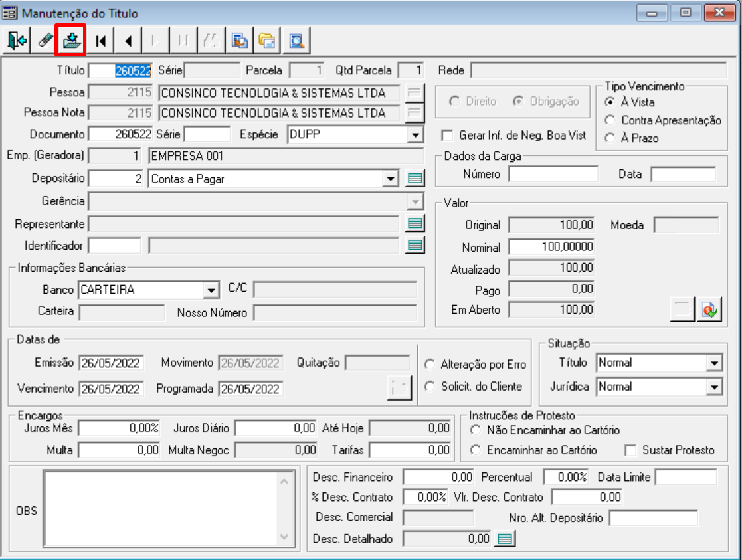
Task: Click the Vencimento date field
Action: point(111,389)
